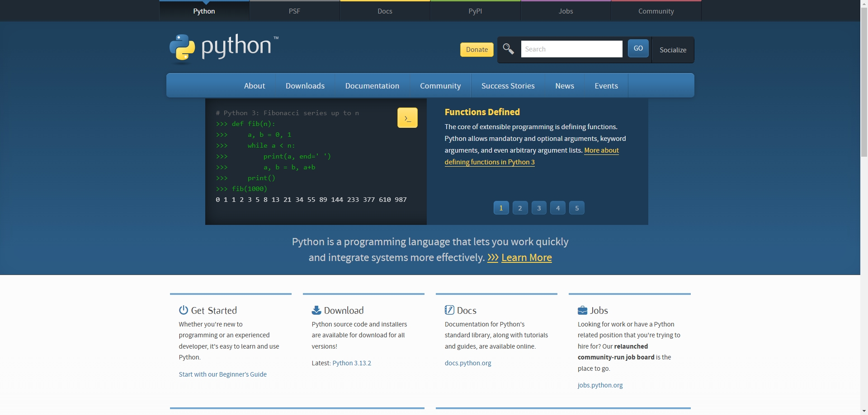Image resolution: width=868 pixels, height=415 pixels.
Task: Click inside the Search field
Action: point(571,49)
